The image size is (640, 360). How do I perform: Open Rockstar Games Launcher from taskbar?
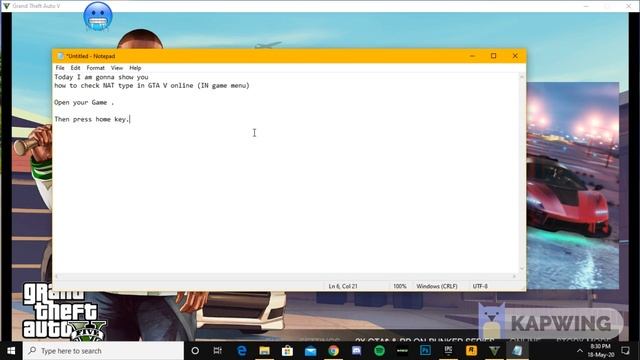pyautogui.click(x=471, y=351)
